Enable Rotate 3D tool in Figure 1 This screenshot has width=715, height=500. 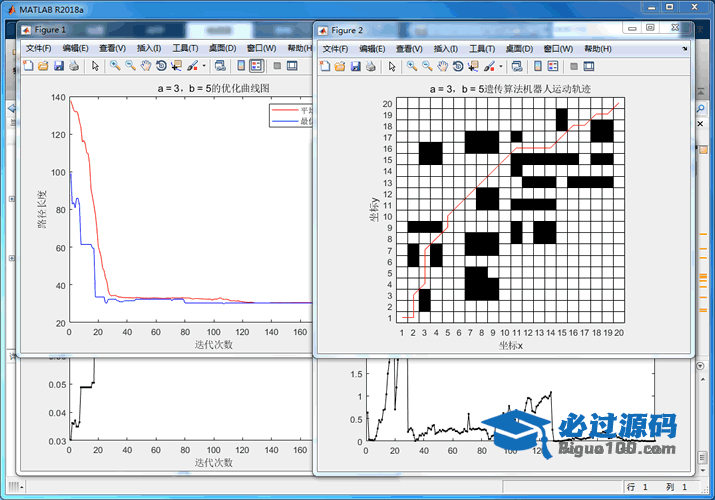(x=161, y=66)
